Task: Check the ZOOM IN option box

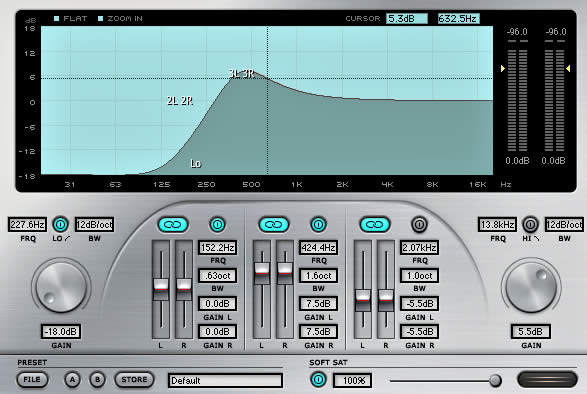Action: 100,18
